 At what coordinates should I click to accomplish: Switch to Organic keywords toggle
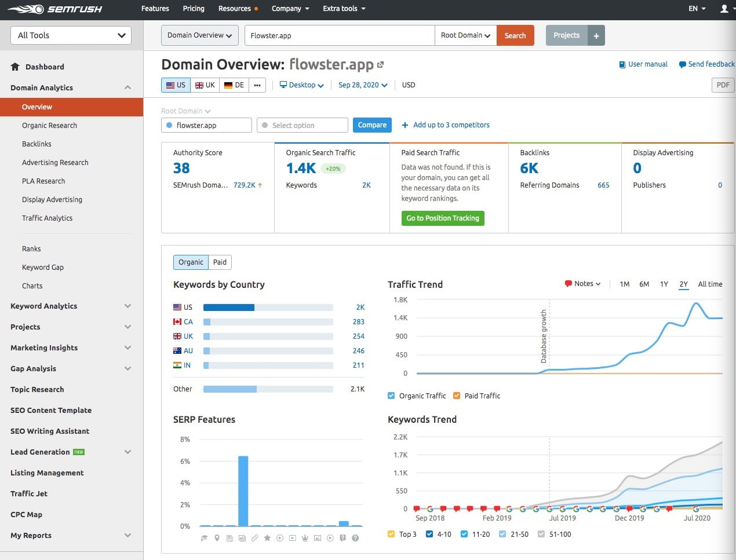click(191, 262)
